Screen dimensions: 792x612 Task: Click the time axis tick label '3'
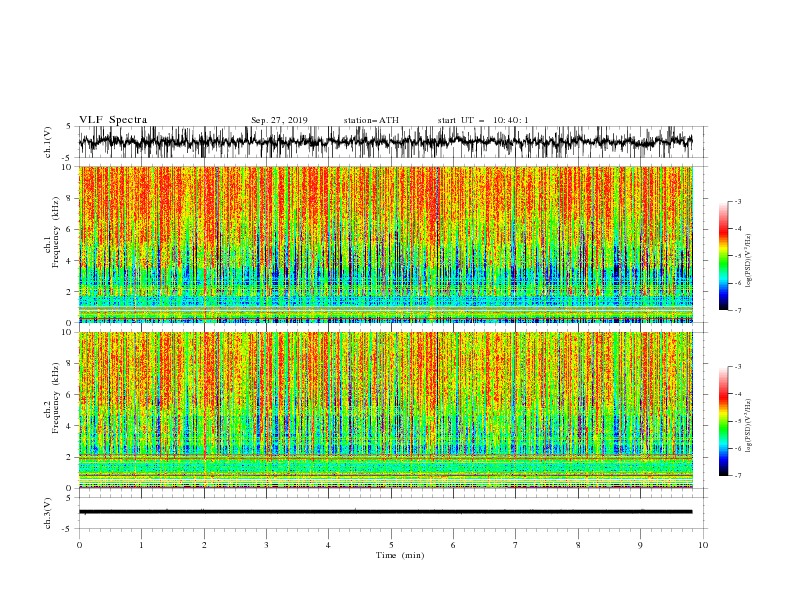click(x=266, y=545)
